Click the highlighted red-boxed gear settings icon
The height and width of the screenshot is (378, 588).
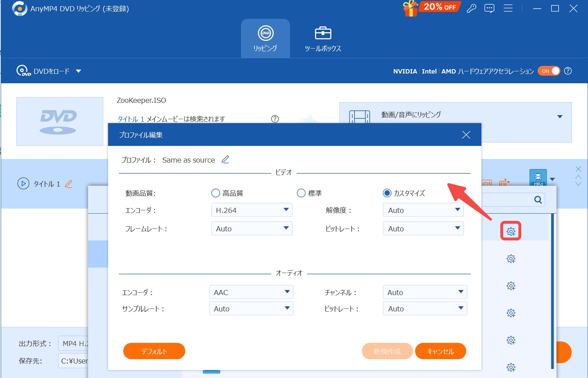coord(511,231)
